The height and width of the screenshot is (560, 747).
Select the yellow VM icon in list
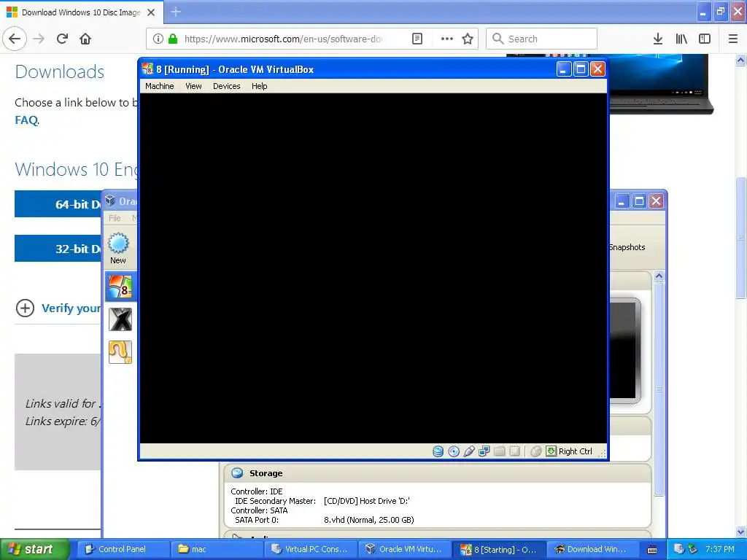pyautogui.click(x=120, y=352)
